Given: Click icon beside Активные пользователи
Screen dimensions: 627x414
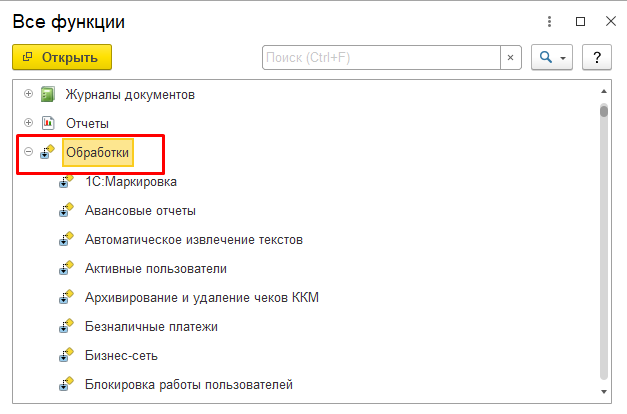Looking at the screenshot, I should [66, 268].
